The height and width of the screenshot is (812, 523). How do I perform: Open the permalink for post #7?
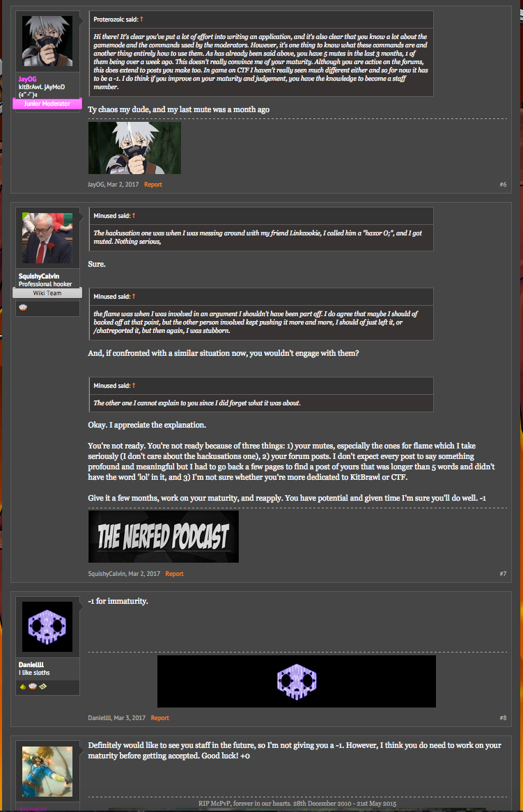coord(503,574)
